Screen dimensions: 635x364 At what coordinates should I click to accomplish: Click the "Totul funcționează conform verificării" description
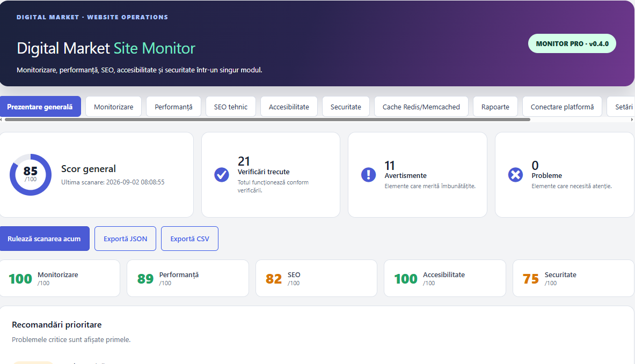(273, 187)
